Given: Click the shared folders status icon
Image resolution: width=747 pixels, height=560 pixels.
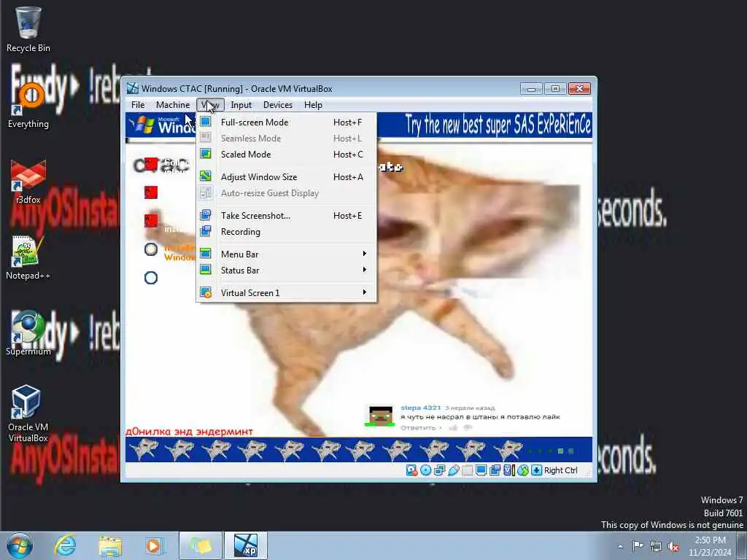Looking at the screenshot, I should [x=468, y=470].
